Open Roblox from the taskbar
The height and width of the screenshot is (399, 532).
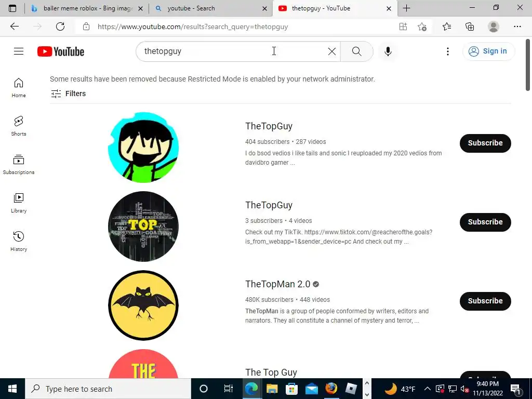point(351,389)
